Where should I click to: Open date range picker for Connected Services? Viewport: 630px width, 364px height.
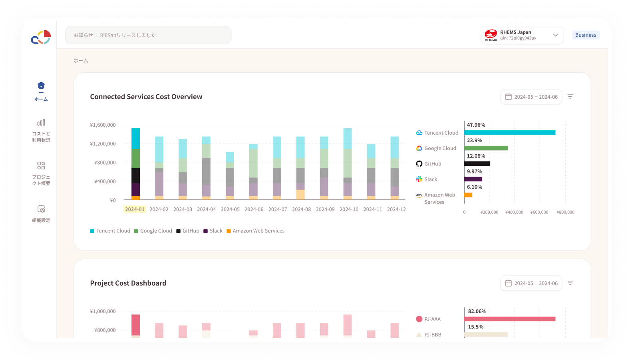(531, 97)
